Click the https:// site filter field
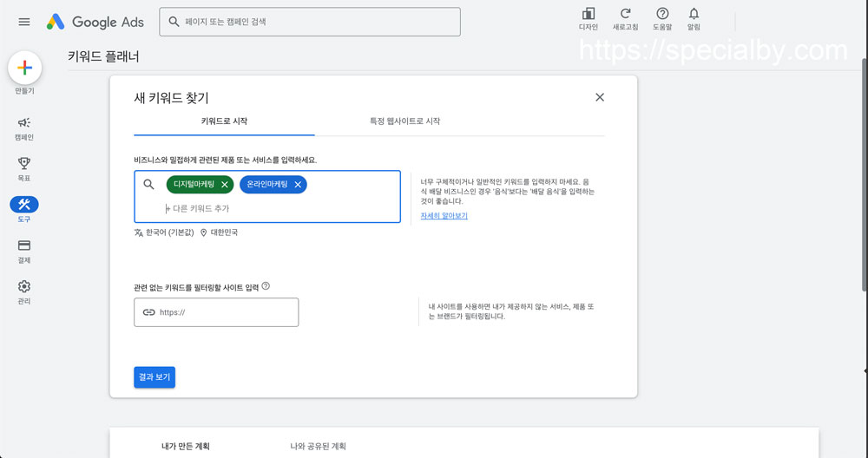 pyautogui.click(x=216, y=312)
